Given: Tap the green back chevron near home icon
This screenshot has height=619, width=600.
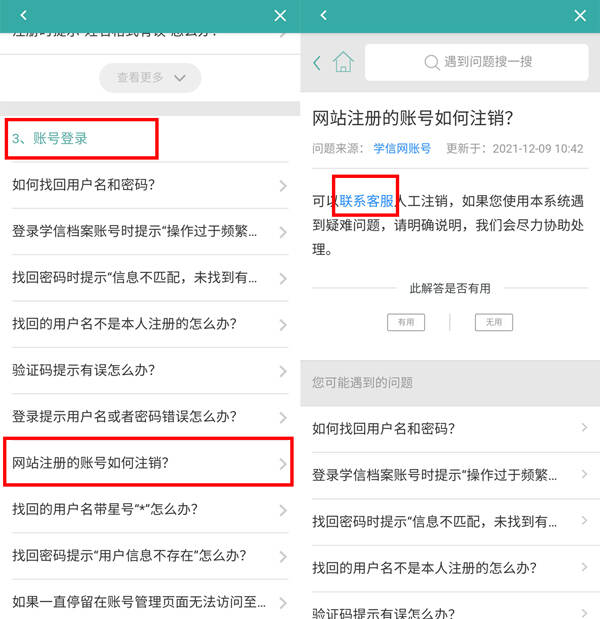Looking at the screenshot, I should 317,63.
